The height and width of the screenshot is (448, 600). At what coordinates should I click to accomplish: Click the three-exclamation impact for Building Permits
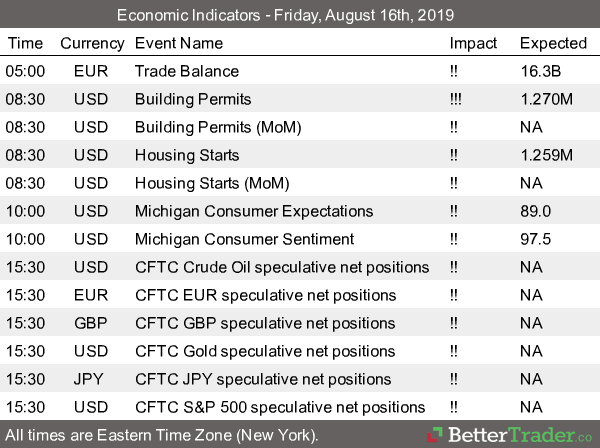[457, 99]
